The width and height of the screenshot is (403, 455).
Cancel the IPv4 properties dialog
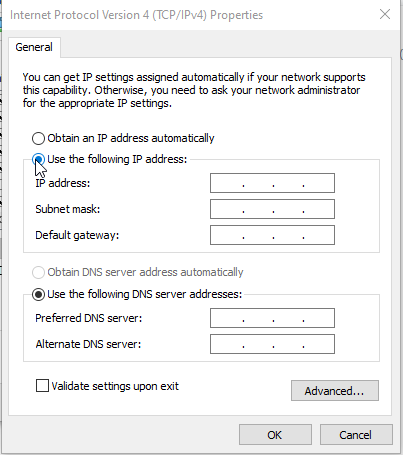tap(356, 435)
